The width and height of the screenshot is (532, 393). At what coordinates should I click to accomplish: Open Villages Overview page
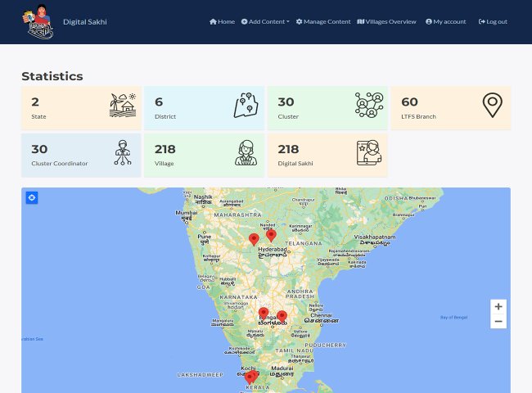pos(386,22)
